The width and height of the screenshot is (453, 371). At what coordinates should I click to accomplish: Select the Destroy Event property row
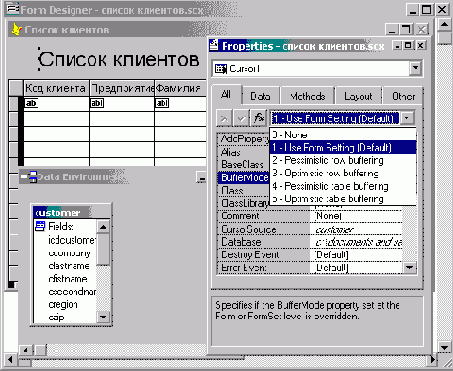[310, 255]
